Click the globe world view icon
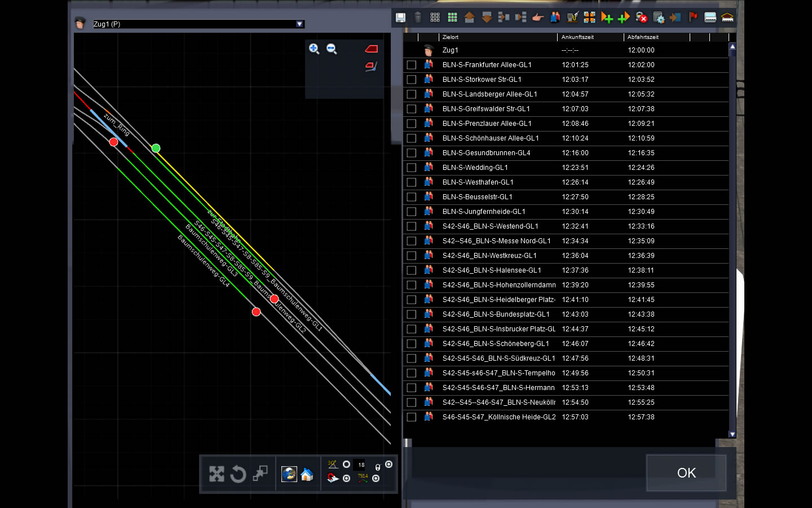 289,474
